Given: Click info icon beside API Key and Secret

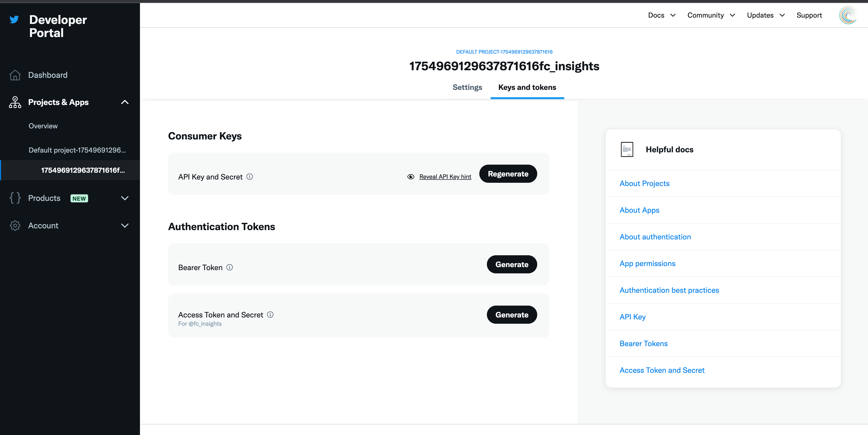Looking at the screenshot, I should [250, 176].
